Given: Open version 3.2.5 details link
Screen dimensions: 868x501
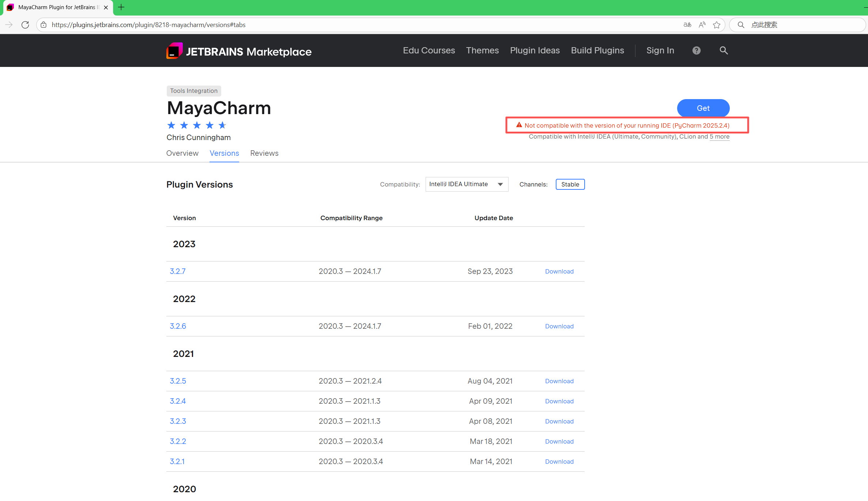Looking at the screenshot, I should tap(178, 381).
